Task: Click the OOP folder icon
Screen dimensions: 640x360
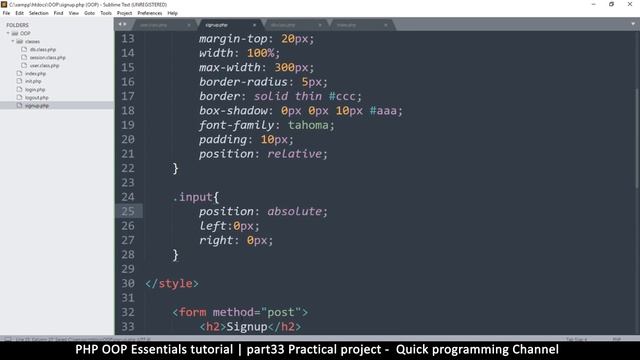Action: point(15,33)
